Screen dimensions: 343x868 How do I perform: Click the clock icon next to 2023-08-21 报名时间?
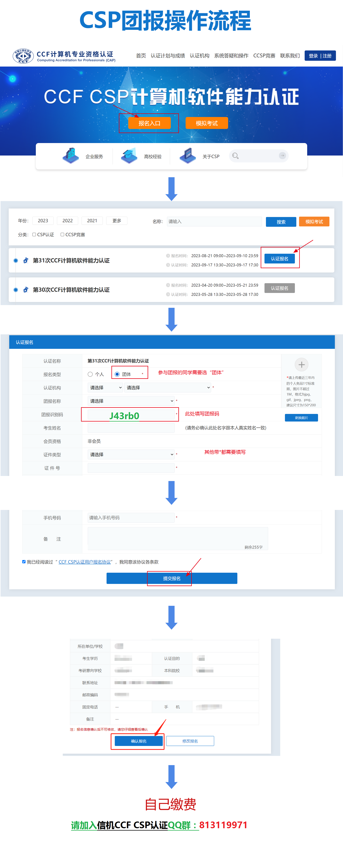pyautogui.click(x=168, y=256)
